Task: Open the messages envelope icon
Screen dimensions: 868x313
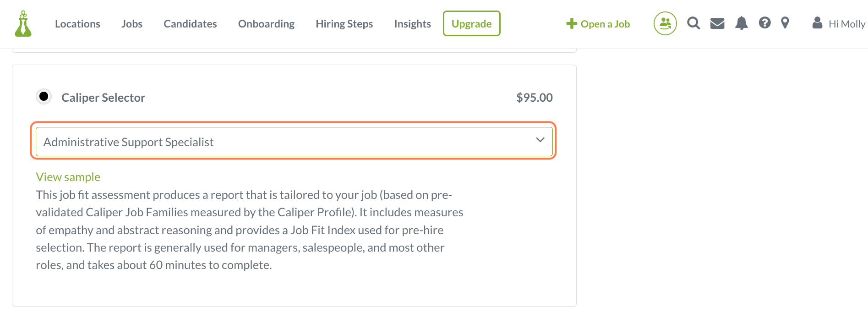Action: [x=717, y=23]
